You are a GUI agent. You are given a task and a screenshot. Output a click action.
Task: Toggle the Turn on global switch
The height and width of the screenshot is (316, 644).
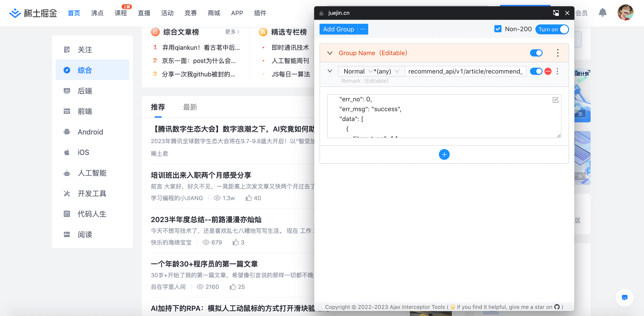552,29
